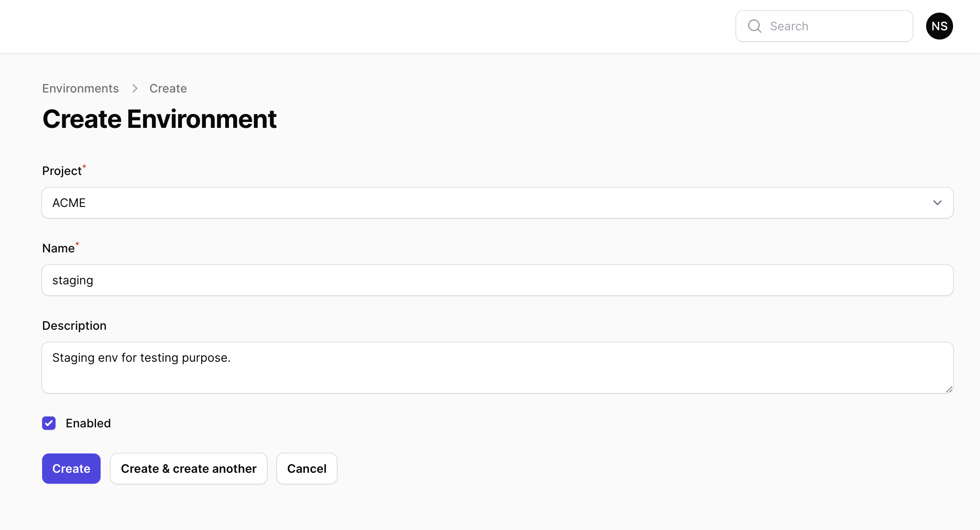Viewport: 980px width, 530px height.
Task: Click the Name field label
Action: point(59,248)
